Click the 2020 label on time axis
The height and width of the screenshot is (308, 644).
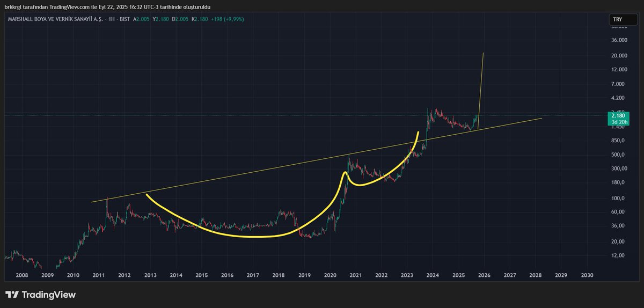click(330, 275)
